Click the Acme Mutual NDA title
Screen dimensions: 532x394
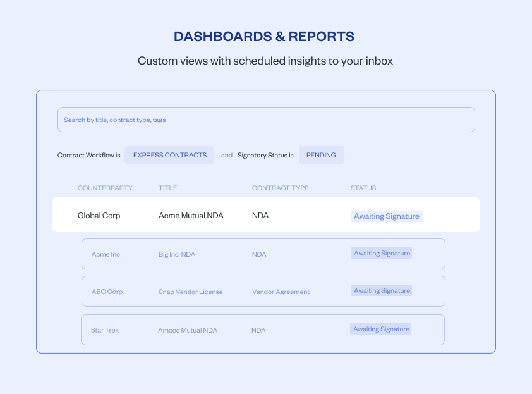coord(190,215)
